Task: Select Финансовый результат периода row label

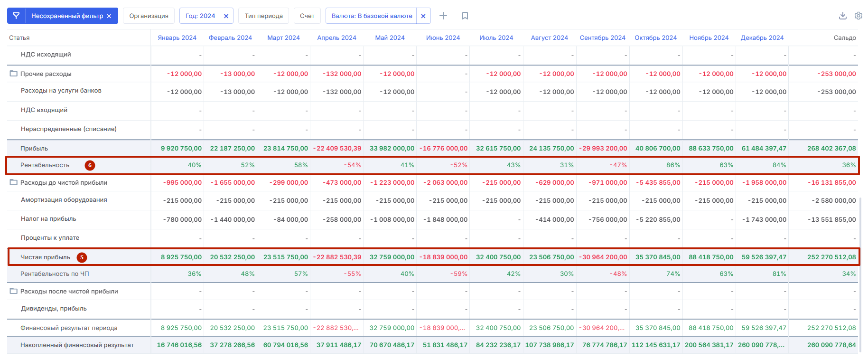Action: pyautogui.click(x=69, y=328)
